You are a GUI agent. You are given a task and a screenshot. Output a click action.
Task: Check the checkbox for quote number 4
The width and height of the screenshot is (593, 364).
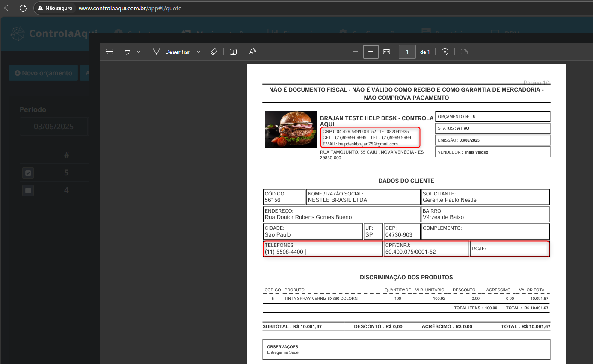(28, 190)
